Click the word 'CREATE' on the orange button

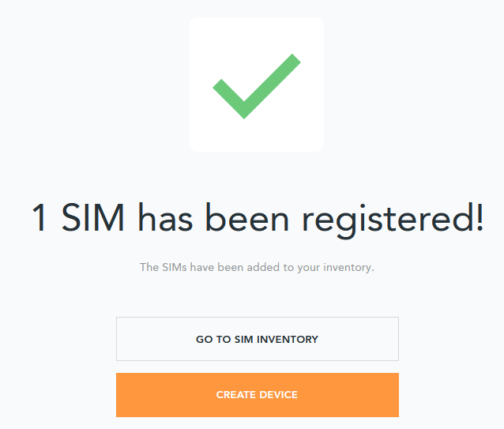tap(235, 394)
